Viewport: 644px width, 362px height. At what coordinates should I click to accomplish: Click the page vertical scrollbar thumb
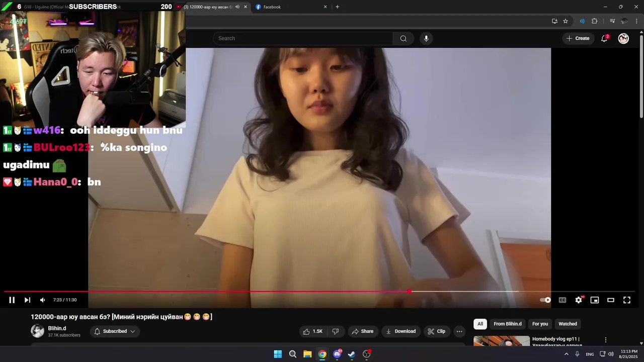641,76
